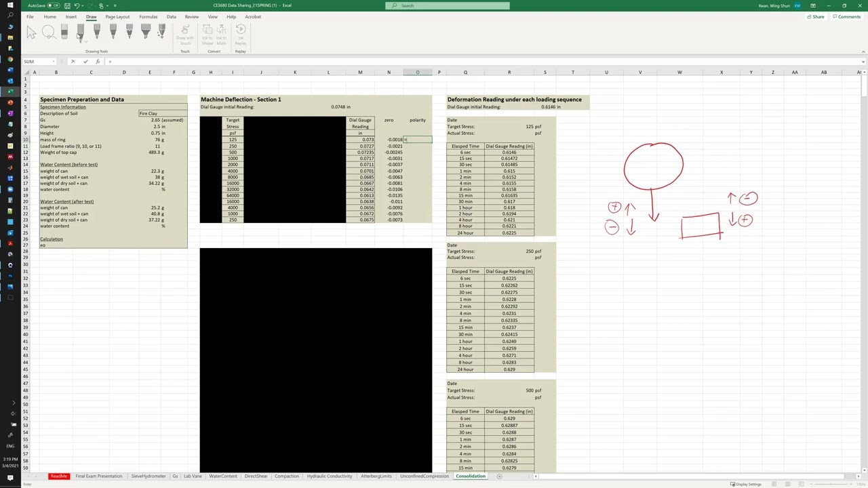Viewport: 868px width, 488px height.
Task: Select the arrow Select Objects tool
Action: [31, 32]
